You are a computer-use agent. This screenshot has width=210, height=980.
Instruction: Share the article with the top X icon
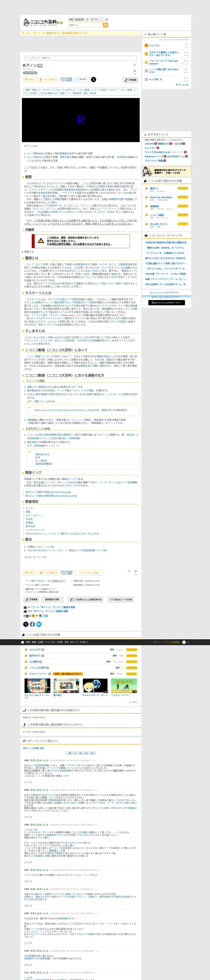coord(93,80)
